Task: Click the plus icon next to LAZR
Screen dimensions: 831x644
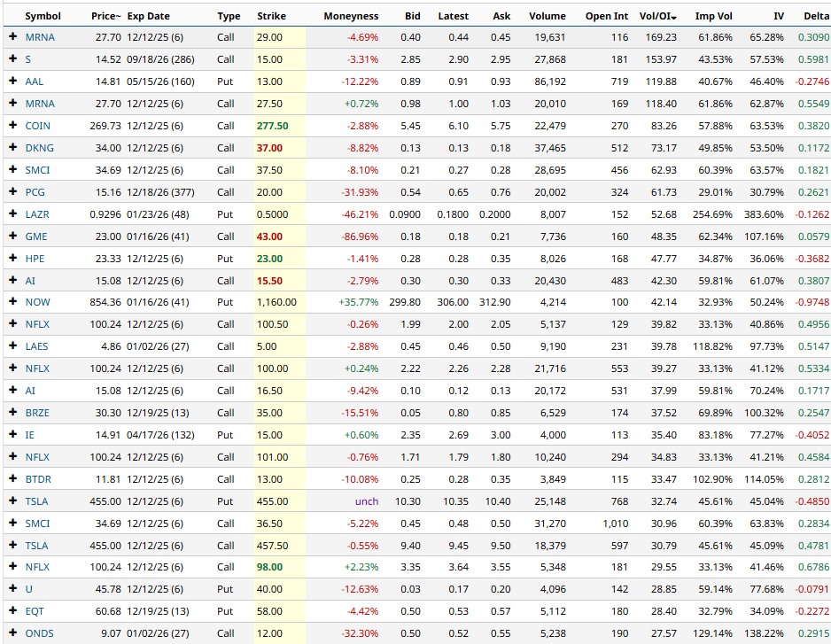Action: pyautogui.click(x=11, y=214)
